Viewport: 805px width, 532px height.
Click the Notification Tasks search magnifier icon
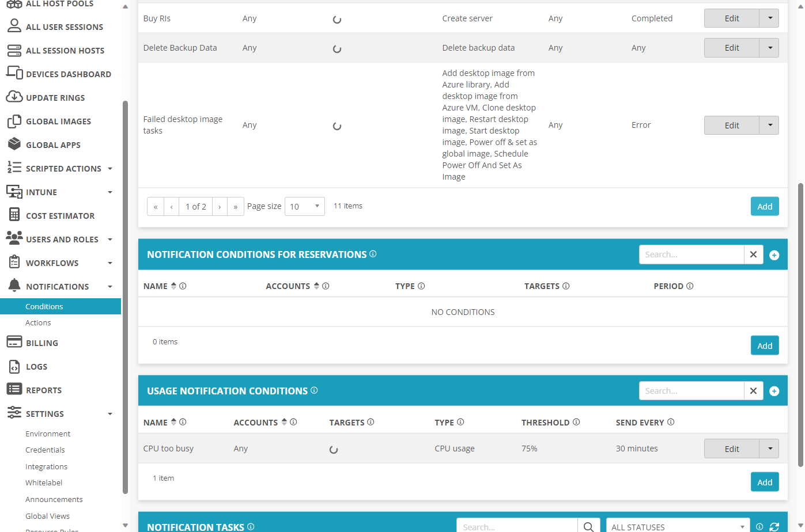588,526
